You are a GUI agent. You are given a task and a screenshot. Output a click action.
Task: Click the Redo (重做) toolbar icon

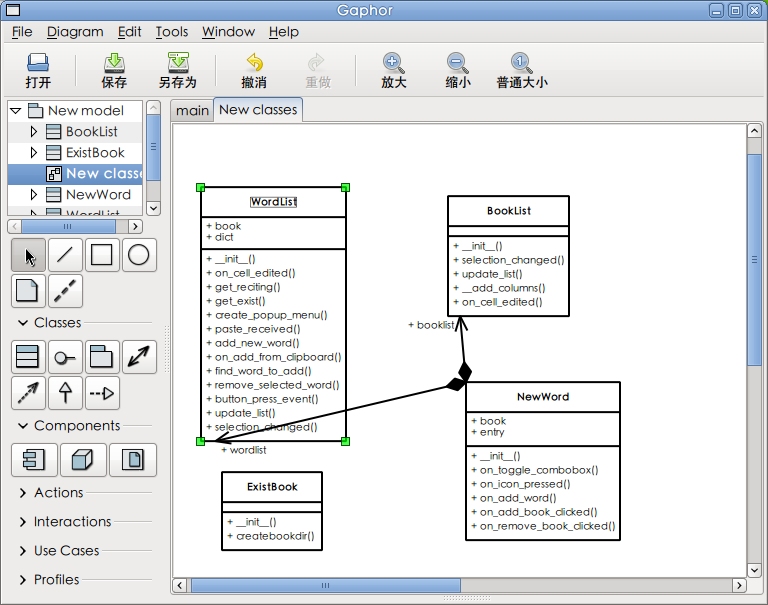point(318,70)
